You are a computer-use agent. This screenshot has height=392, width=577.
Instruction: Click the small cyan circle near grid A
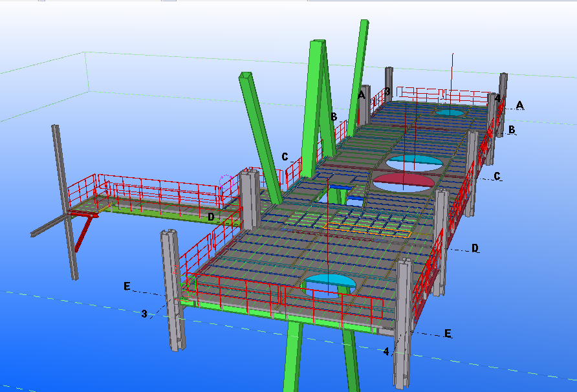click(449, 112)
